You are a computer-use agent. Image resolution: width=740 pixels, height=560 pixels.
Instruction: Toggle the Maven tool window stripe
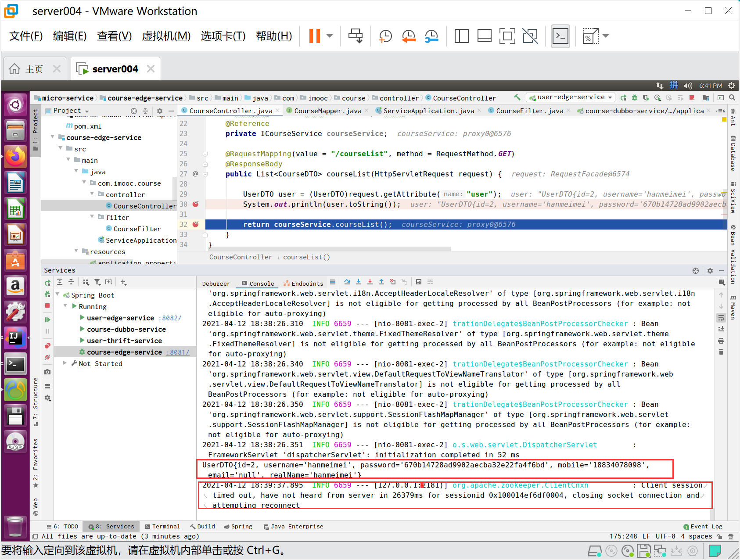(x=733, y=308)
